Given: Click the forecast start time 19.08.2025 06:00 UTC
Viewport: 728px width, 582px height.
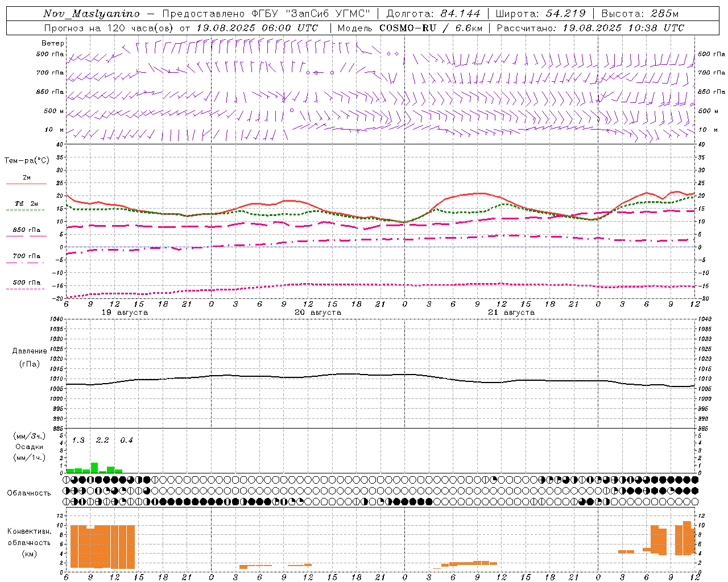Looking at the screenshot, I should pos(257,28).
